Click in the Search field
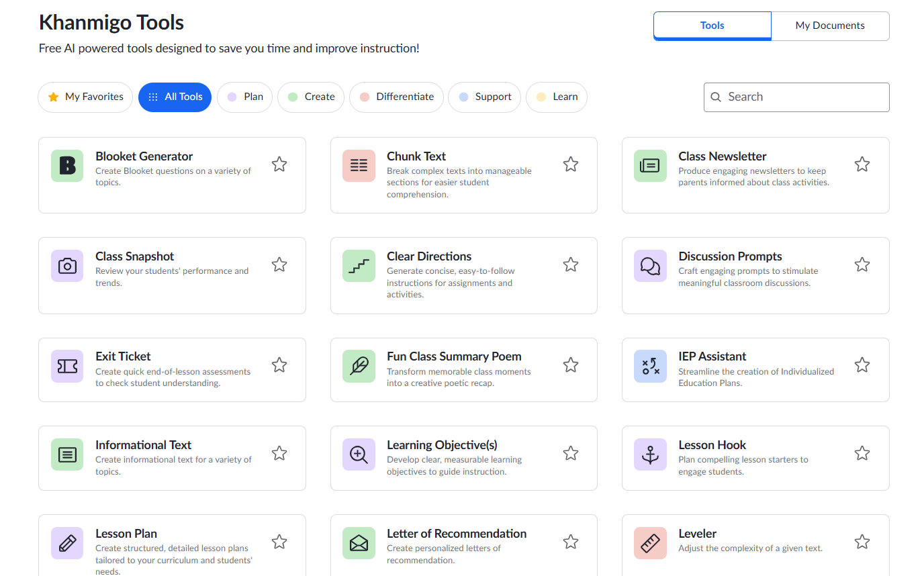Image resolution: width=924 pixels, height=576 pixels. (x=796, y=97)
